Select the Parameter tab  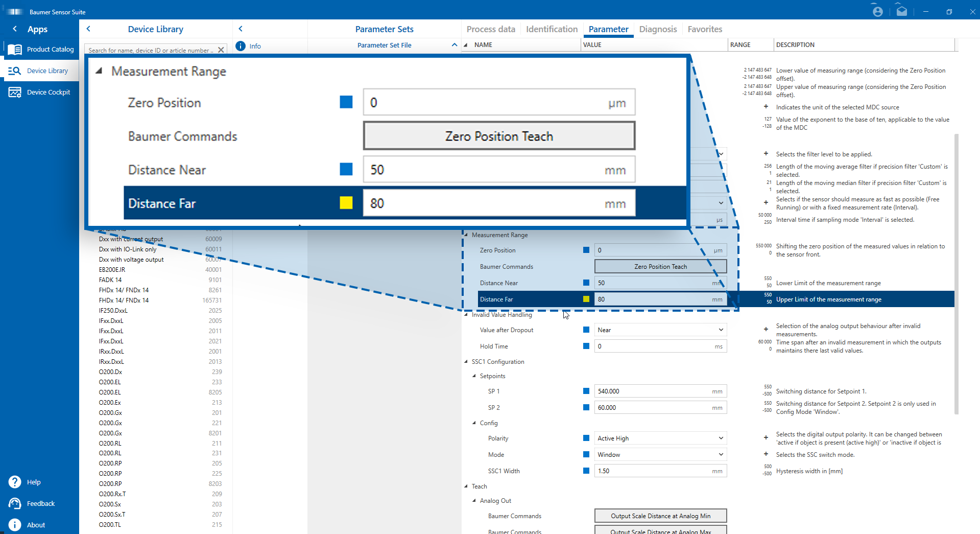(608, 29)
